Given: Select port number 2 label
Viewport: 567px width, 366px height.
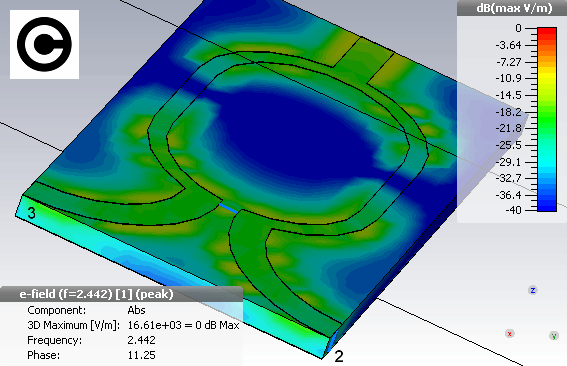Looking at the screenshot, I should coord(339,357).
